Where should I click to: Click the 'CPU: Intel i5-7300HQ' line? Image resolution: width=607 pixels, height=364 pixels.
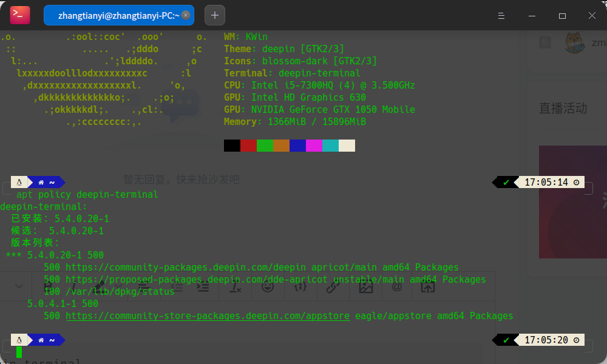pyautogui.click(x=319, y=85)
